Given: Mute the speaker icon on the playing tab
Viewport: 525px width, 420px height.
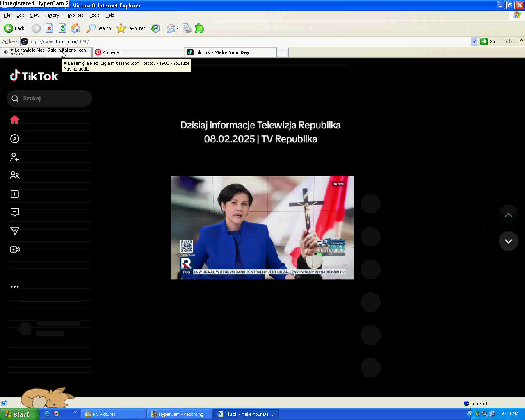Looking at the screenshot, I should click(x=6, y=52).
